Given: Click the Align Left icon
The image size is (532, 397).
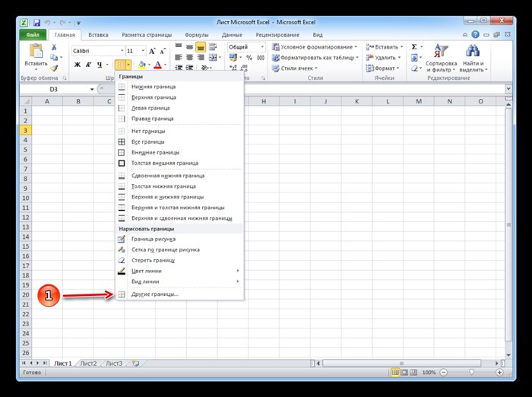Looking at the screenshot, I should tap(179, 57).
